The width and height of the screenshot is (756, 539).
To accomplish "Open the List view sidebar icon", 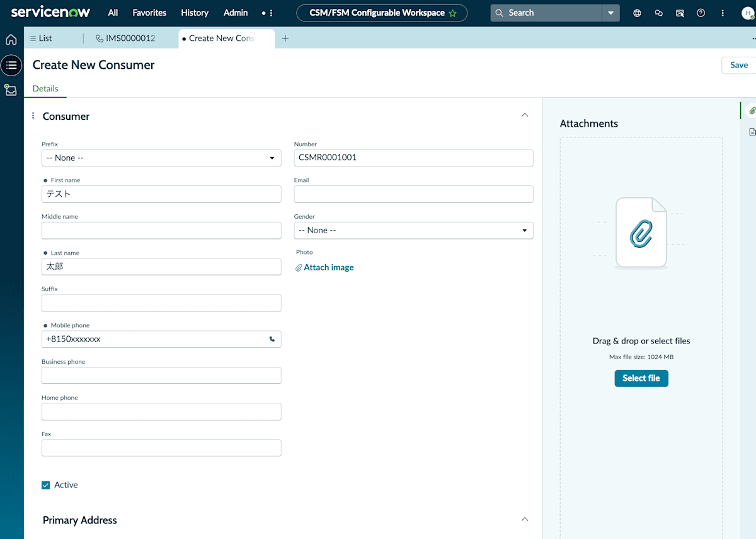I will pos(11,65).
